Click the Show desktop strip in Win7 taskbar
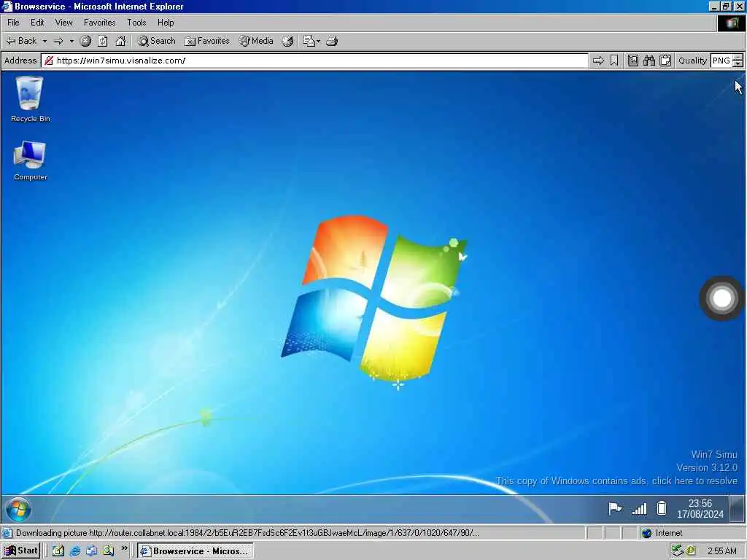 pyautogui.click(x=737, y=509)
